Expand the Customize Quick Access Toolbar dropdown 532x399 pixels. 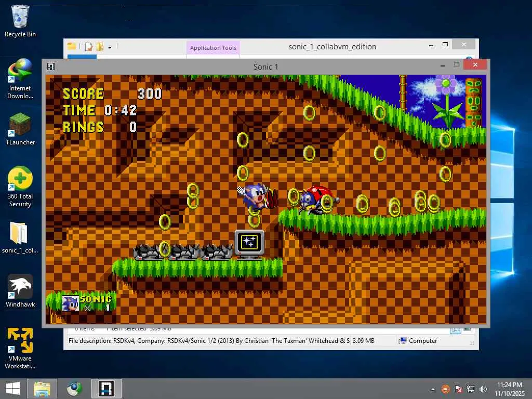point(110,47)
